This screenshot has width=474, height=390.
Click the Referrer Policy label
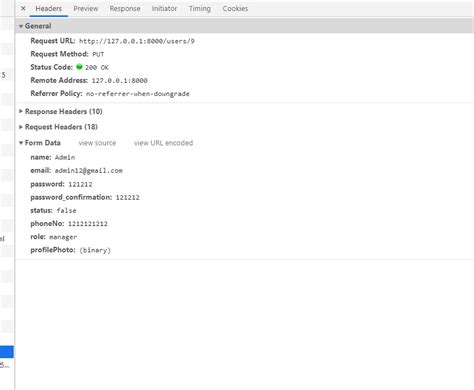pyautogui.click(x=56, y=93)
